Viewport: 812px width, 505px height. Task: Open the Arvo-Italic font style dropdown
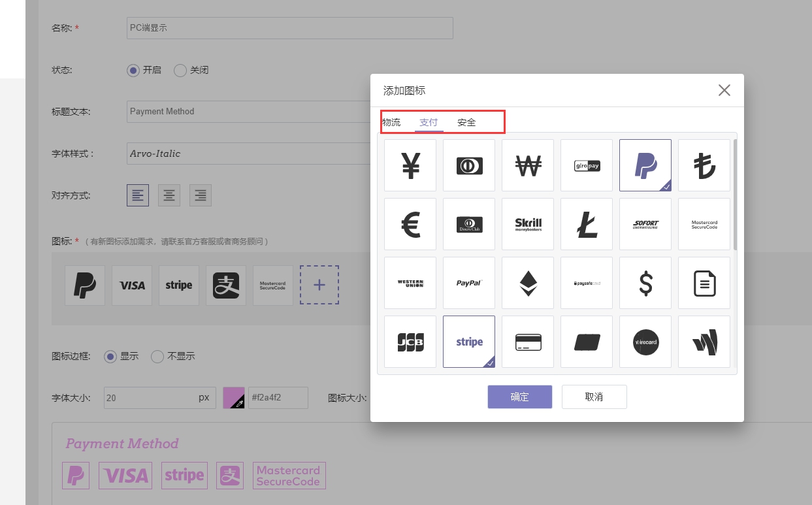248,154
